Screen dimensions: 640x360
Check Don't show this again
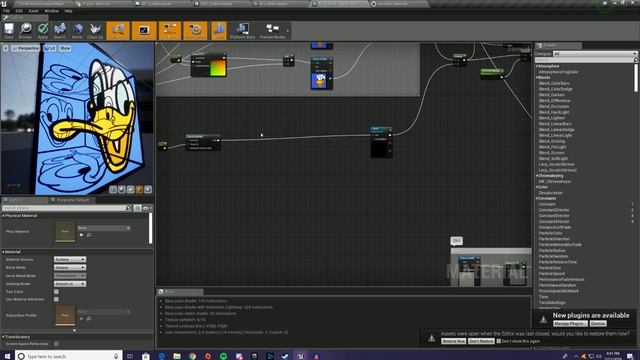click(x=498, y=341)
